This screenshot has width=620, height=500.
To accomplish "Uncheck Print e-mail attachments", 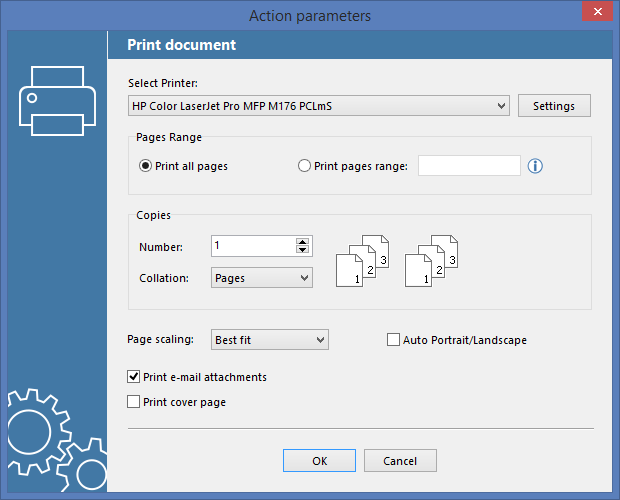I will click(133, 377).
